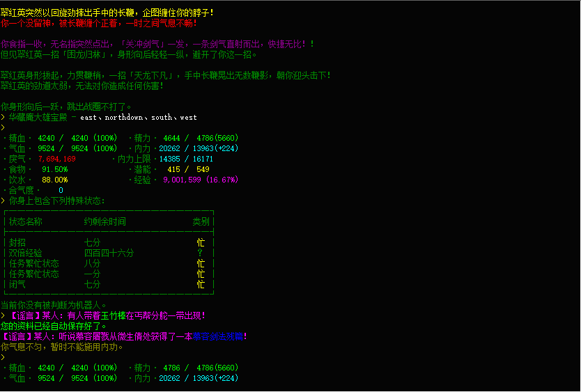
Task: Select the 食物 percentage 91.50%
Action: (x=55, y=169)
